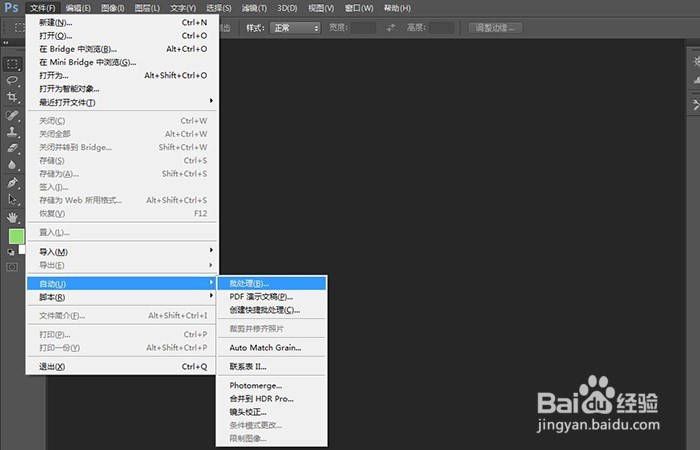
Task: Close the open 文件(F) menu
Action: [x=43, y=8]
